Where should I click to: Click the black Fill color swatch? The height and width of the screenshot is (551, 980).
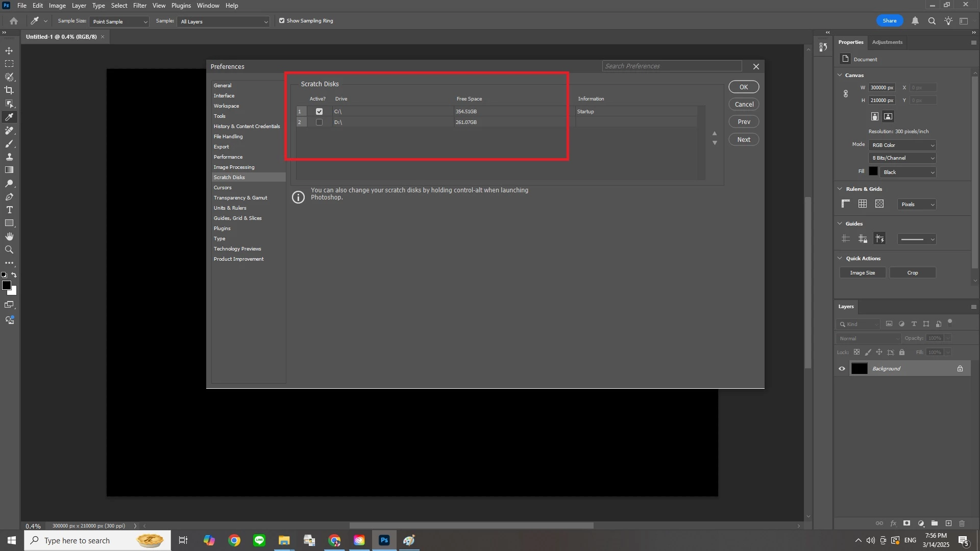click(x=873, y=172)
